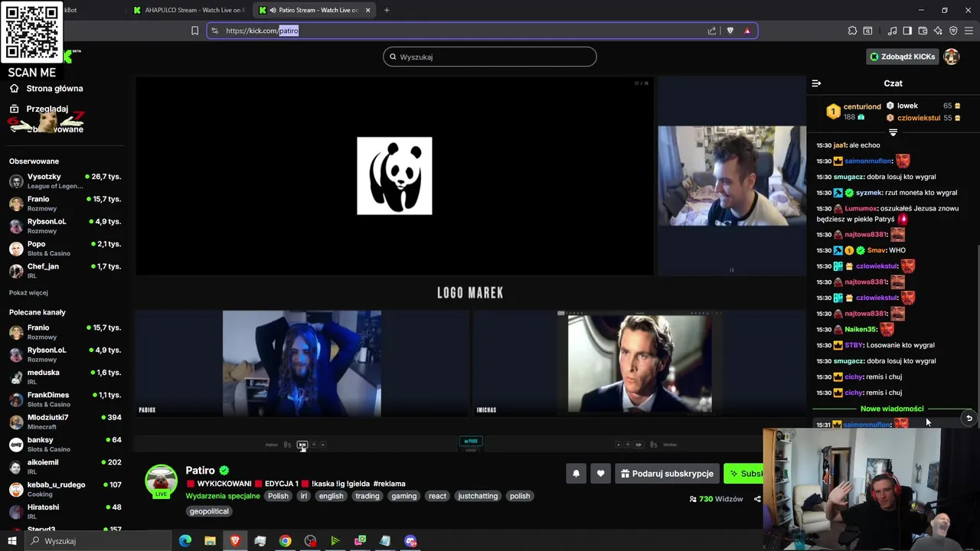
Task: Open File Explorer from taskbar
Action: (x=210, y=541)
